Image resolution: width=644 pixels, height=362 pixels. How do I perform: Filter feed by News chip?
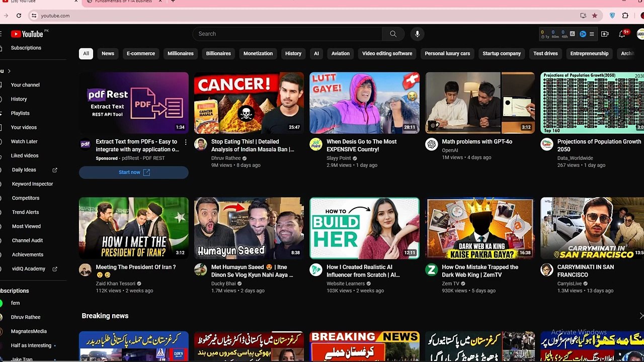pos(108,53)
